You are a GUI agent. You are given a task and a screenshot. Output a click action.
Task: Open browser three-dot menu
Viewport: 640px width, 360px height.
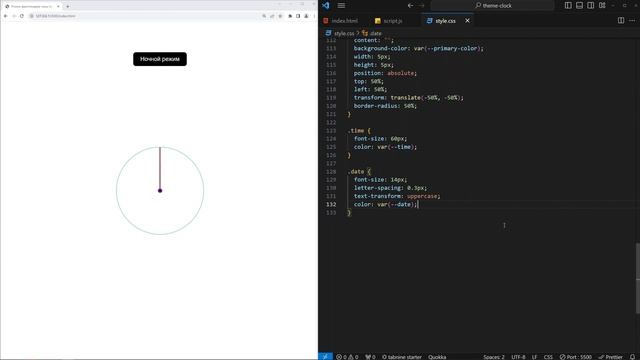pos(314,16)
